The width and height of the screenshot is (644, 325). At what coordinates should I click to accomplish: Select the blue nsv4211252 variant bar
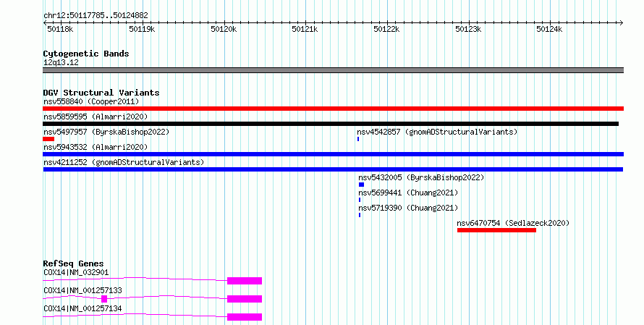pos(333,169)
